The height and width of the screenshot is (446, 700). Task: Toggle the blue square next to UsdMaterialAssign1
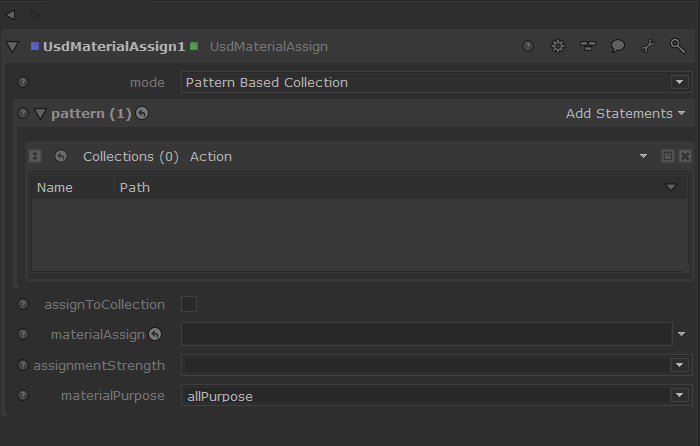pos(35,46)
